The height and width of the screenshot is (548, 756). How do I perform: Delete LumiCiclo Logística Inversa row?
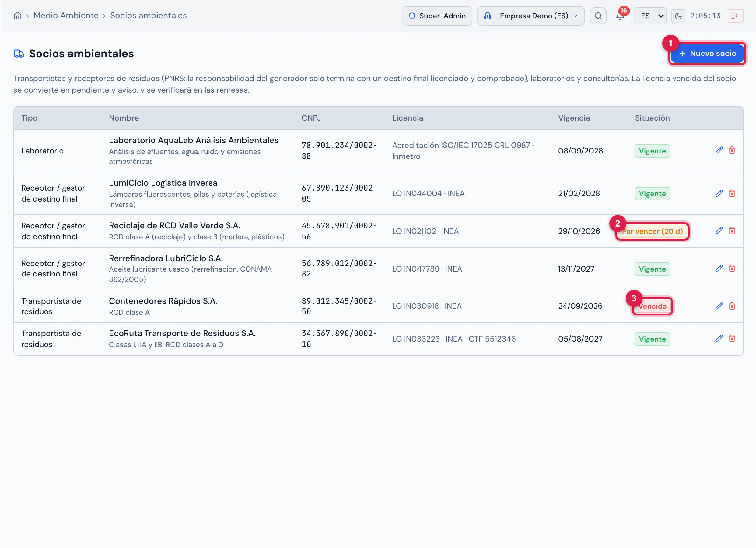(732, 193)
